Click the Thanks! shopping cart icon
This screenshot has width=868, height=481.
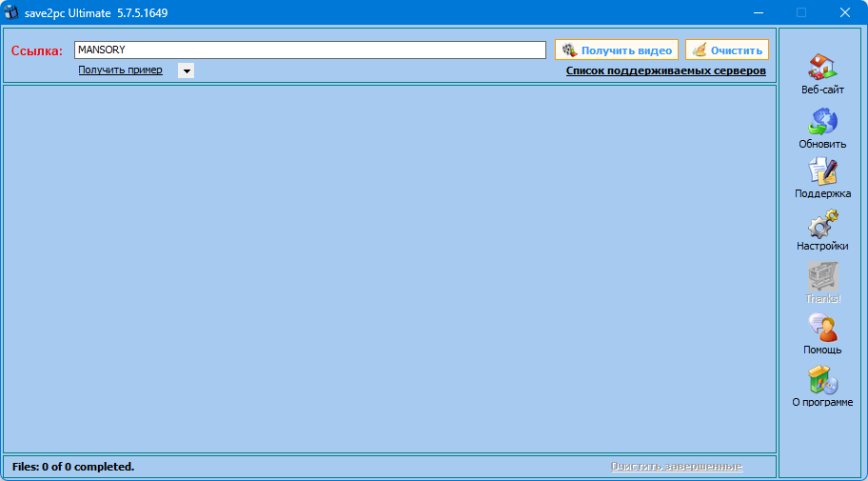[x=822, y=276]
